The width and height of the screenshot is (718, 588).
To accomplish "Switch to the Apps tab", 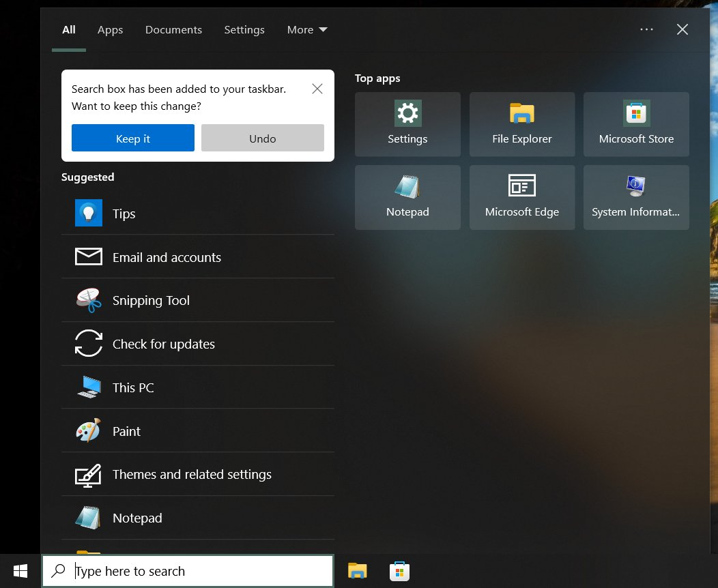I will coord(110,30).
